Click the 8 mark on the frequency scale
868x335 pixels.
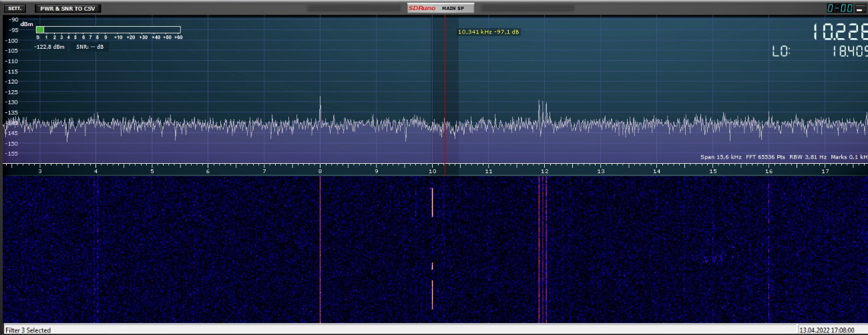(x=320, y=171)
